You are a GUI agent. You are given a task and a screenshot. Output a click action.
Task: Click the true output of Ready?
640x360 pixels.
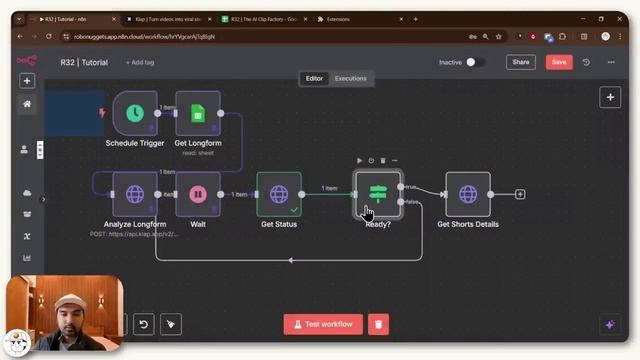[x=401, y=187]
